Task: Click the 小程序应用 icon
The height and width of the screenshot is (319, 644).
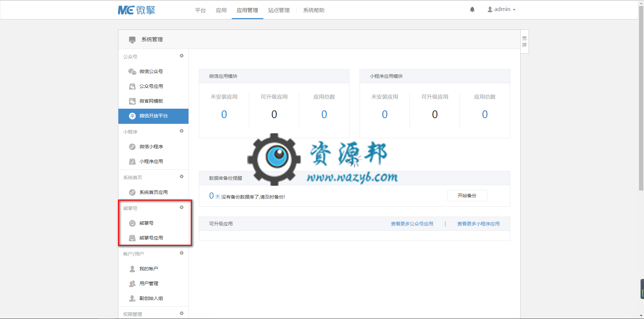Action: 132,161
